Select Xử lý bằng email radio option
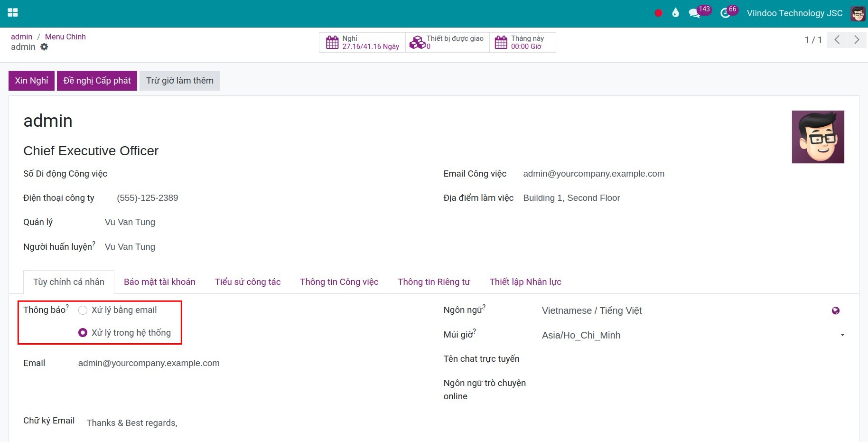Viewport: 868px width, 442px height. click(x=83, y=310)
